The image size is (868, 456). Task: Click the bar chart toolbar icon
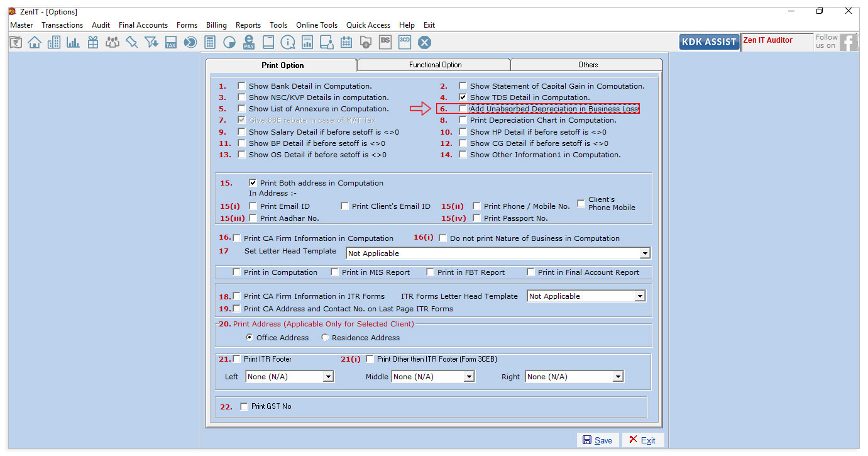coord(74,42)
